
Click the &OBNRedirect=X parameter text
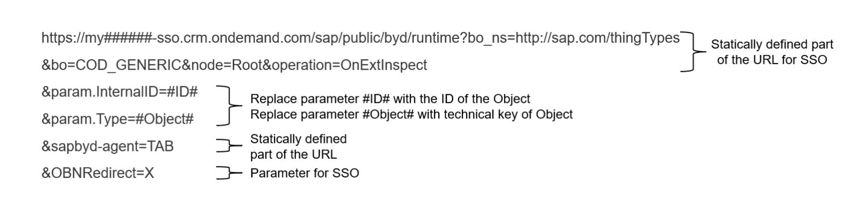pos(98,174)
